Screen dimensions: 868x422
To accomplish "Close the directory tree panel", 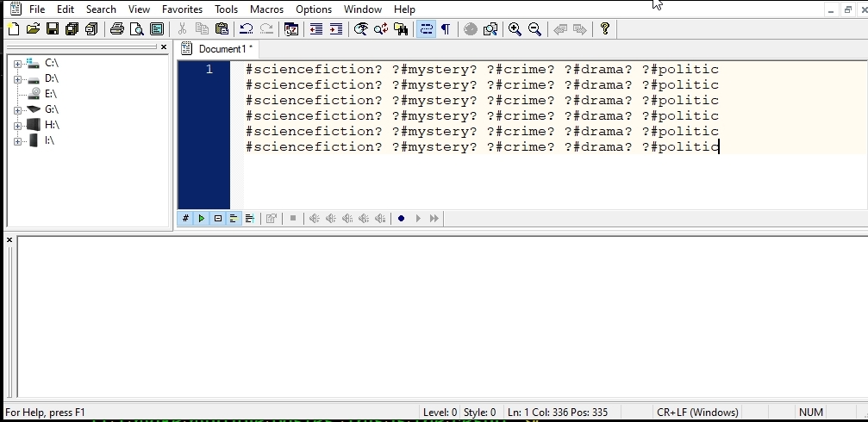I will [163, 47].
